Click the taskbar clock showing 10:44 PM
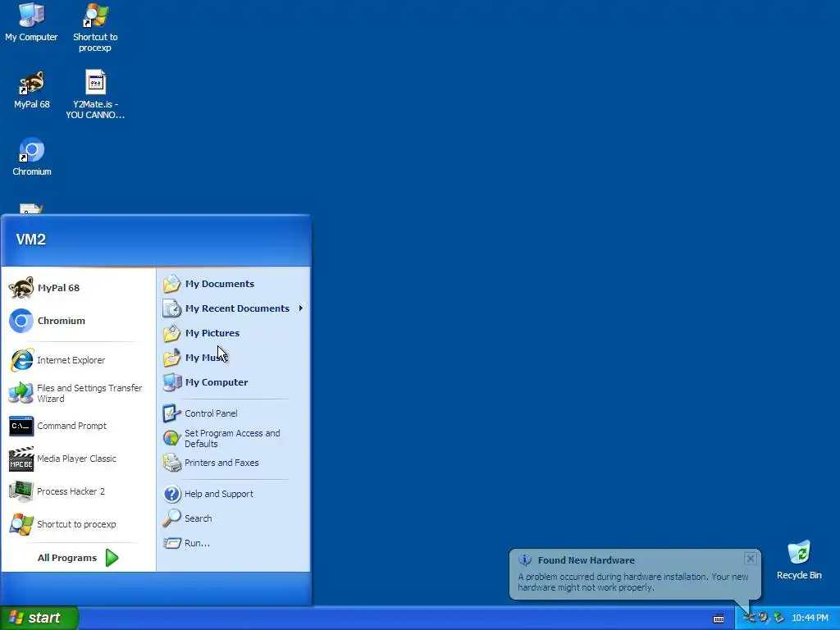 point(810,618)
